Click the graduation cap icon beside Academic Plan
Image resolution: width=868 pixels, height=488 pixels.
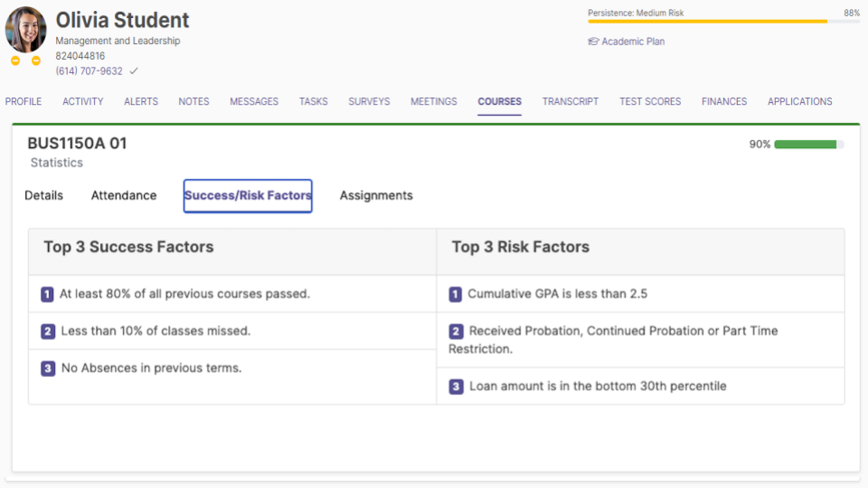(x=593, y=42)
